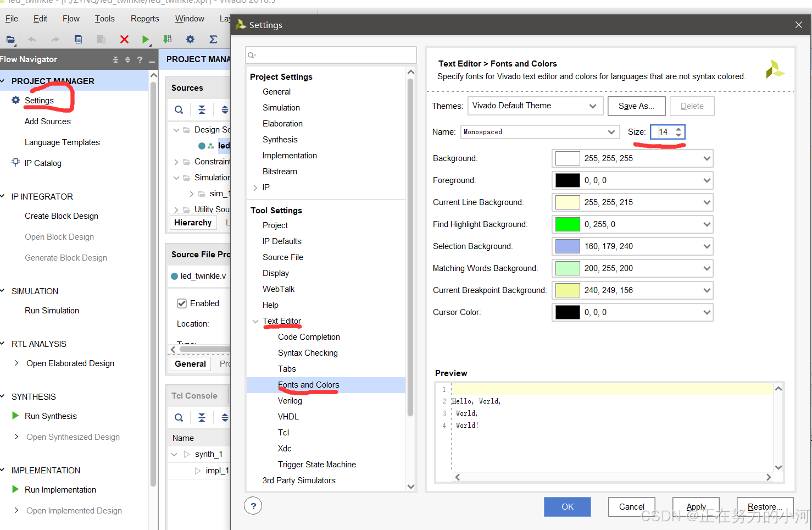This screenshot has height=530, width=812.
Task: Close the Settings dialog
Action: (799, 25)
